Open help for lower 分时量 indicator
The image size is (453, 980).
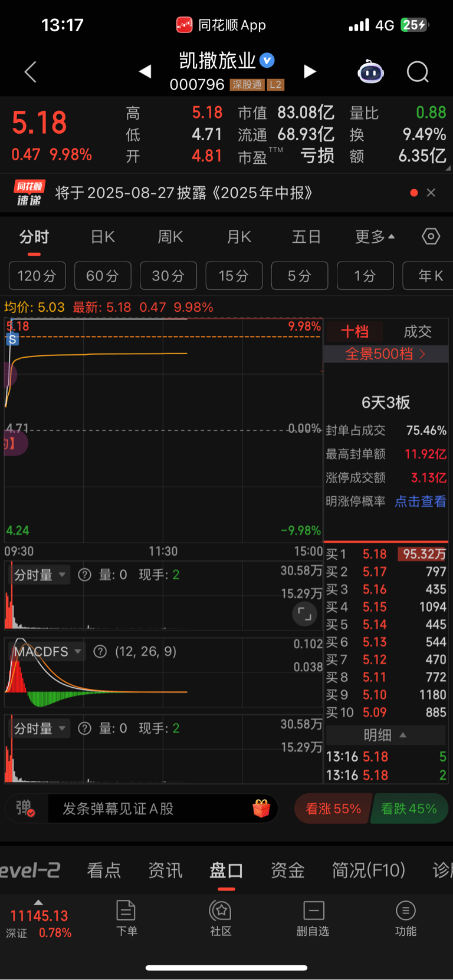tap(85, 728)
